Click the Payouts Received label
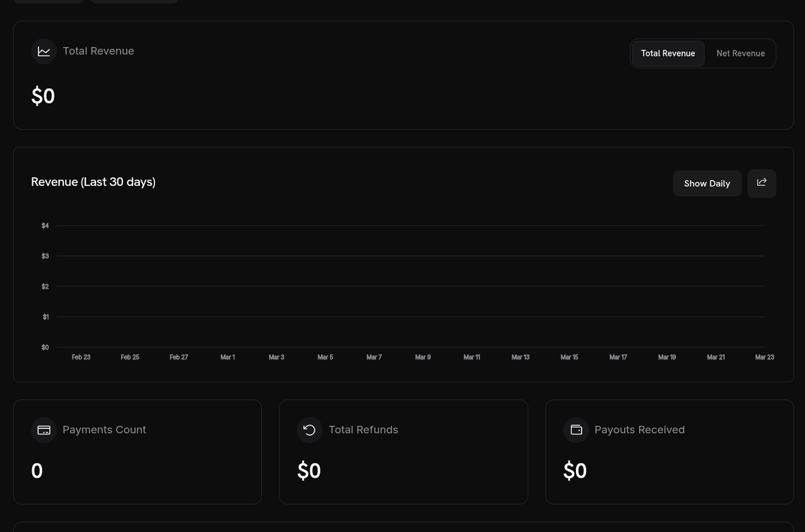This screenshot has height=532, width=805. (x=640, y=429)
